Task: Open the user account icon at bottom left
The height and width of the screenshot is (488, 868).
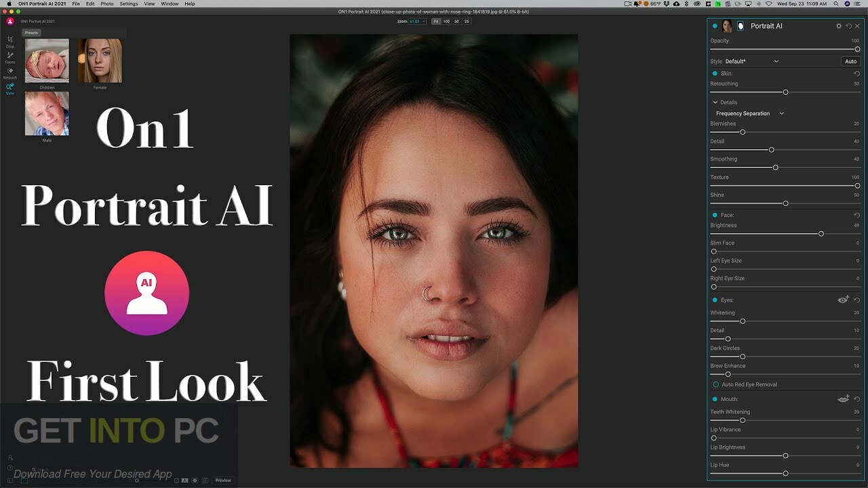Action: click(10, 457)
